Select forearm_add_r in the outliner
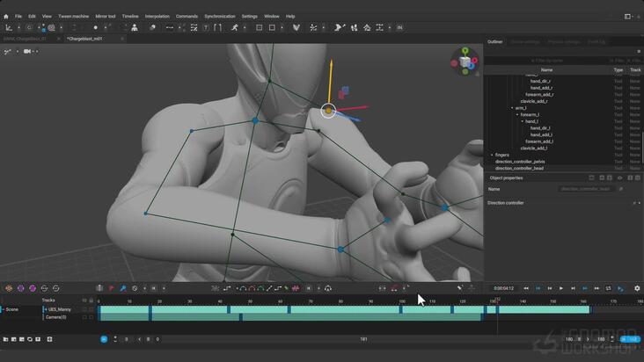Viewport: 644px width, 362px height. pyautogui.click(x=539, y=95)
